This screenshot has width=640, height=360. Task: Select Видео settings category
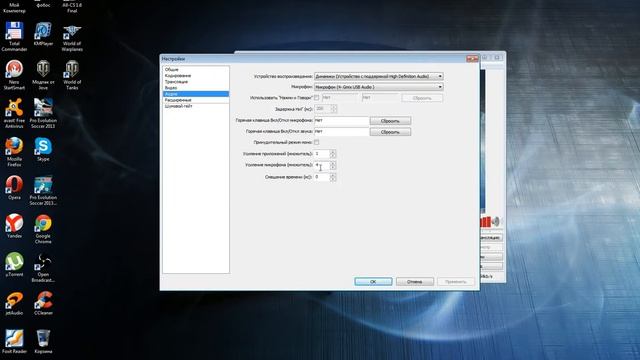(x=196, y=88)
